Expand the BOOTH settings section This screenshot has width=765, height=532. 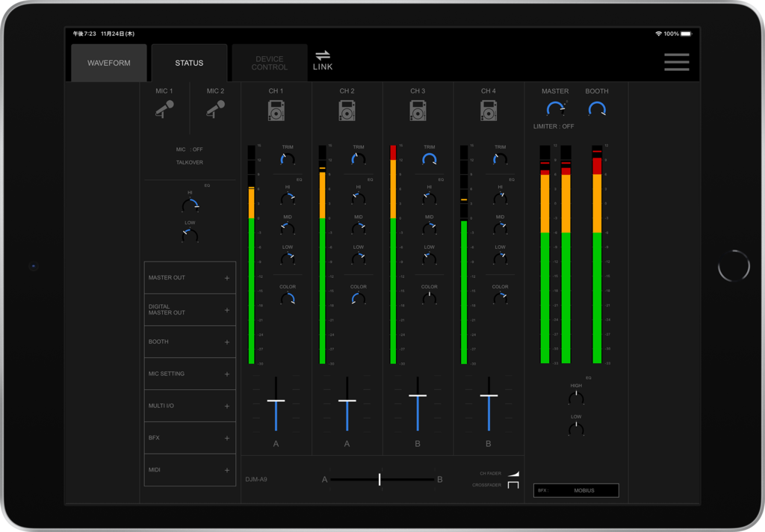tap(190, 342)
